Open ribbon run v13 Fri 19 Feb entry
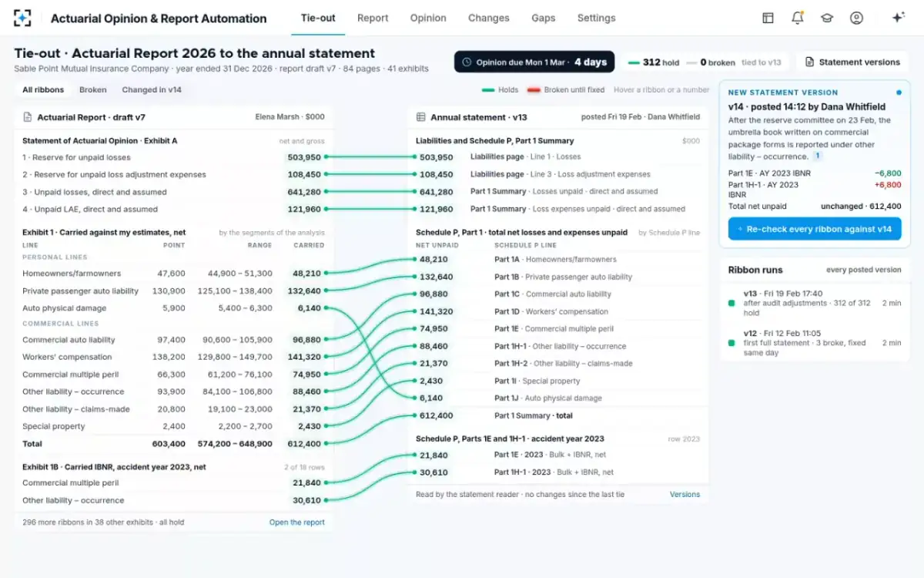The height and width of the screenshot is (578, 924). tap(815, 303)
